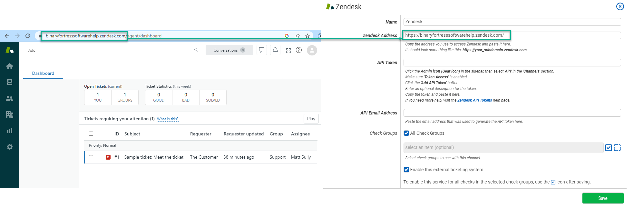Select all check groups icon
Viewport: 644px width, 207px height.
[x=609, y=148]
